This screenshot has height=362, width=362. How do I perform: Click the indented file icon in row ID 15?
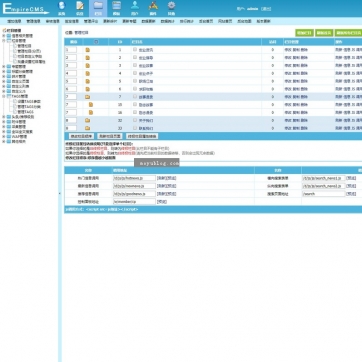point(91,105)
